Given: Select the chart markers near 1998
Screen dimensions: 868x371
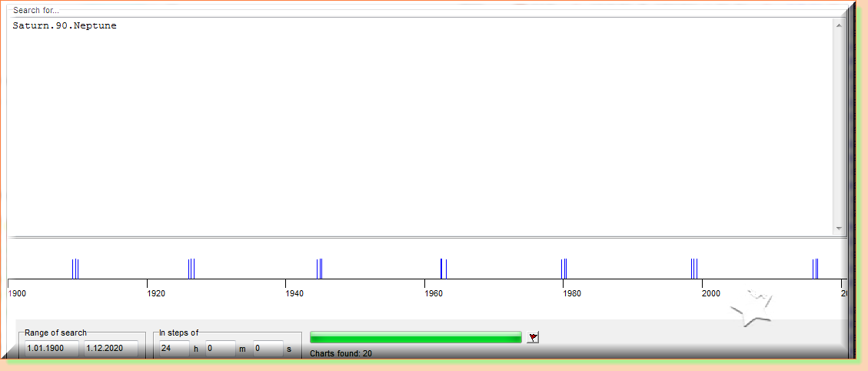Looking at the screenshot, I should point(694,269).
